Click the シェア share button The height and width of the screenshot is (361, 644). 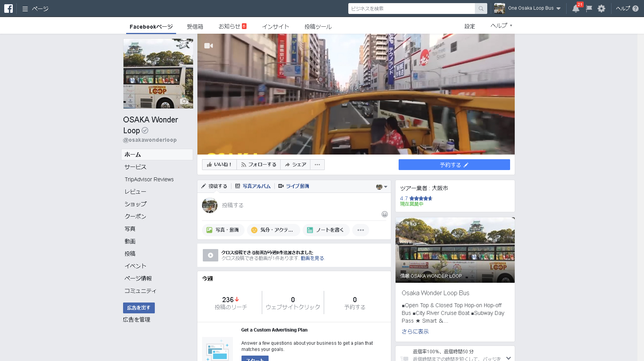pyautogui.click(x=295, y=165)
